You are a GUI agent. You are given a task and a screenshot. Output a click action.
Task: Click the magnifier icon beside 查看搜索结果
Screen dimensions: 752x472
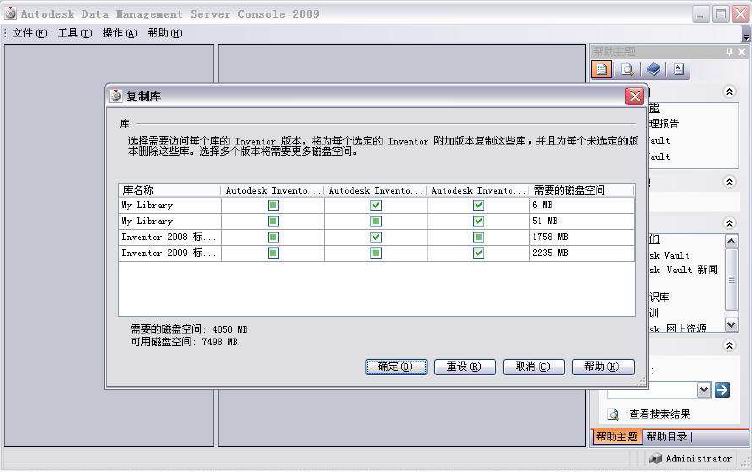point(613,414)
